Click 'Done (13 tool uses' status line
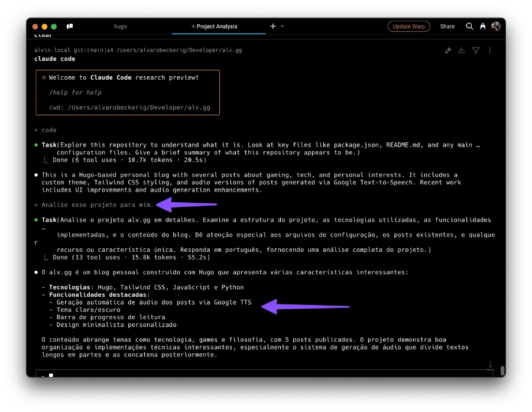Image resolution: width=532 pixels, height=412 pixels. tap(131, 257)
